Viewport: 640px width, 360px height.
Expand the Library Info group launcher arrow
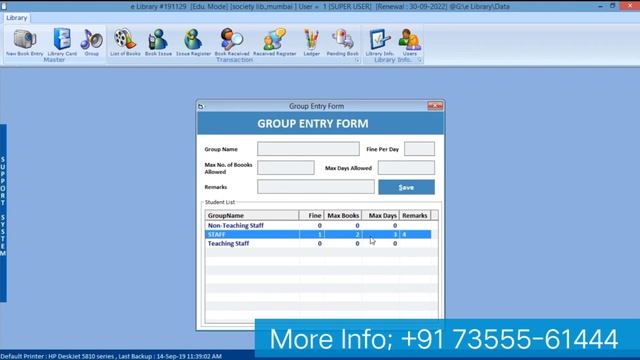[419, 60]
